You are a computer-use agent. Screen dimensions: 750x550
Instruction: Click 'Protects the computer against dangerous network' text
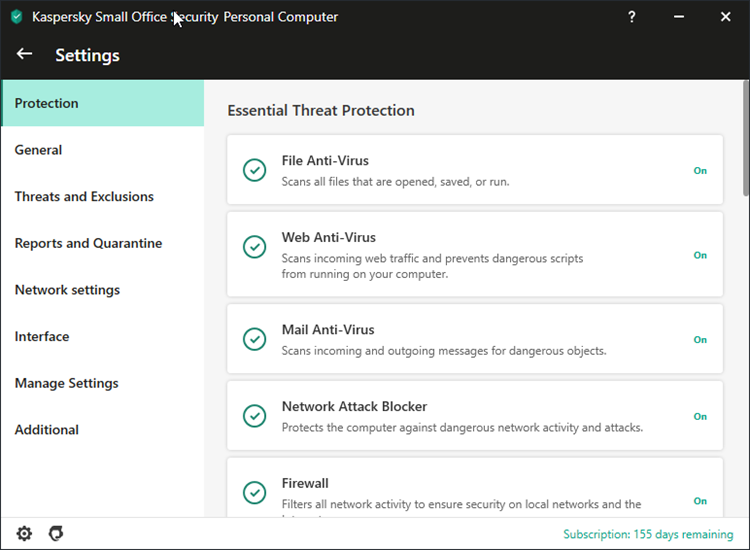[462, 428]
